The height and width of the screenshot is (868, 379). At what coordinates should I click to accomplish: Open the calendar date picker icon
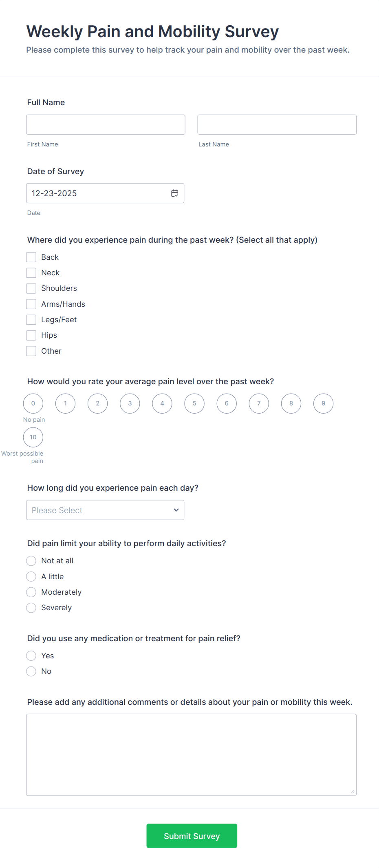click(175, 193)
